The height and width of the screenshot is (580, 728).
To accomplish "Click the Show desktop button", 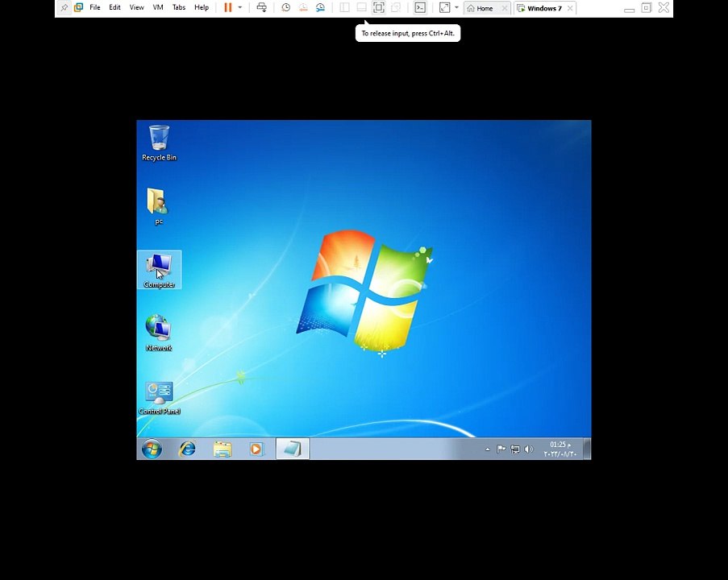I will (x=588, y=449).
